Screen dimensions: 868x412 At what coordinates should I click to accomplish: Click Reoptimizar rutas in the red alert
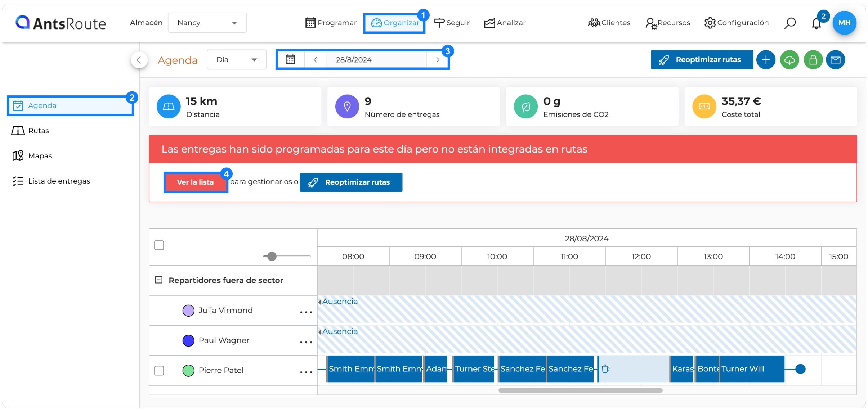pos(351,182)
